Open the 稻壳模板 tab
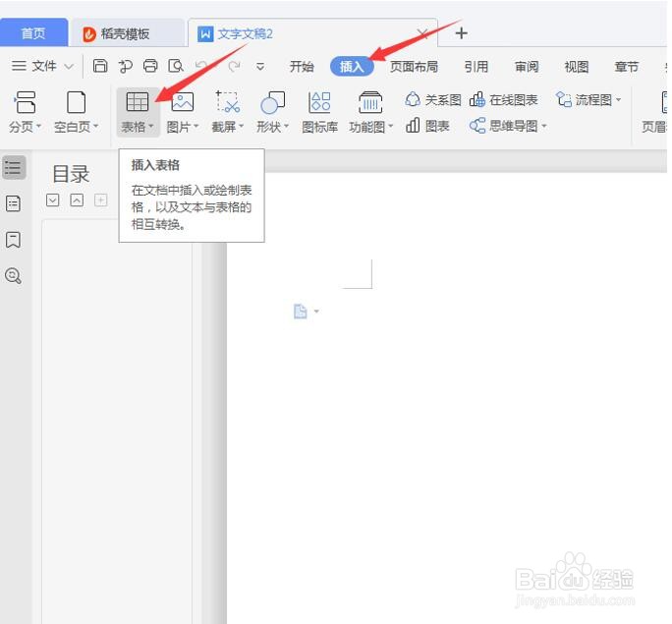Image resolution: width=672 pixels, height=624 pixels. point(126,33)
